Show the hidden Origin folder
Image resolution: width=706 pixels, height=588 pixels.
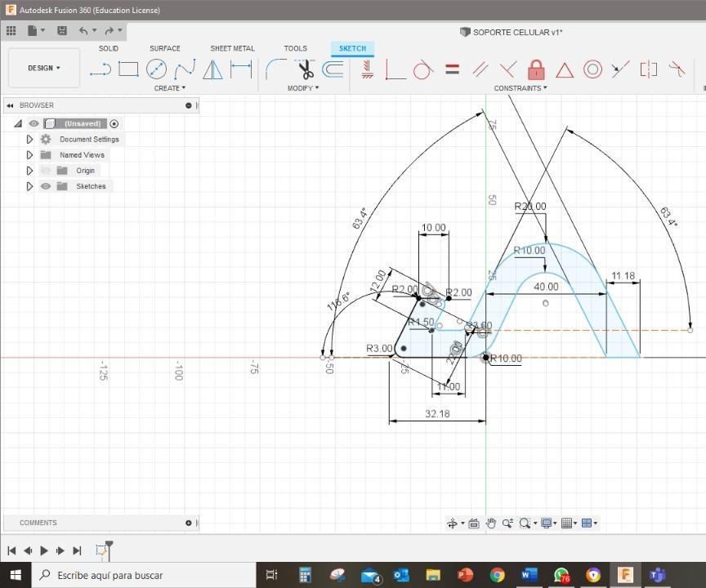(x=46, y=171)
